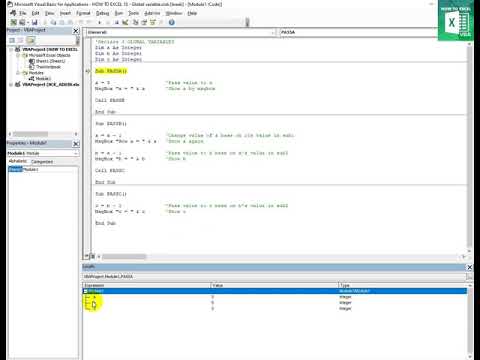Viewport: 480px width, 360px height.
Task: Click the Reset (stop) toolbar icon
Action: click(116, 22)
